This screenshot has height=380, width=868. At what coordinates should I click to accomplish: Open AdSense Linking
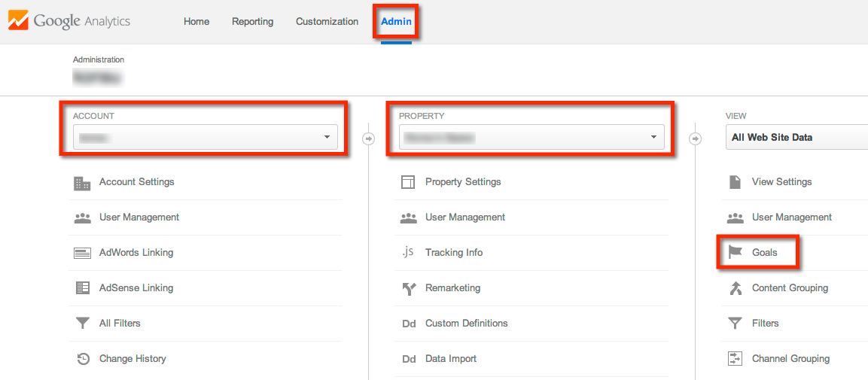[136, 287]
